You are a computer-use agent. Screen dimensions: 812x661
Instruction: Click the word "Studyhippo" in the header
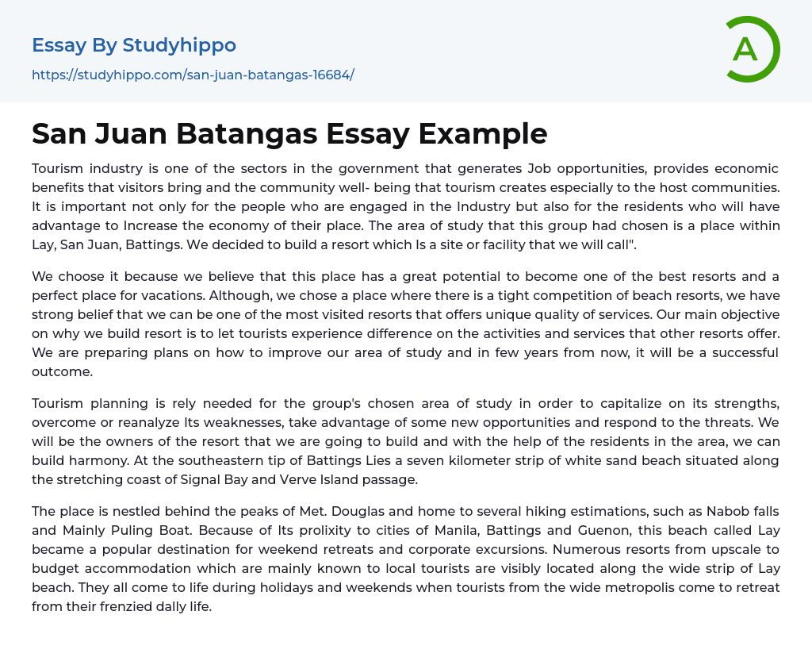179,45
